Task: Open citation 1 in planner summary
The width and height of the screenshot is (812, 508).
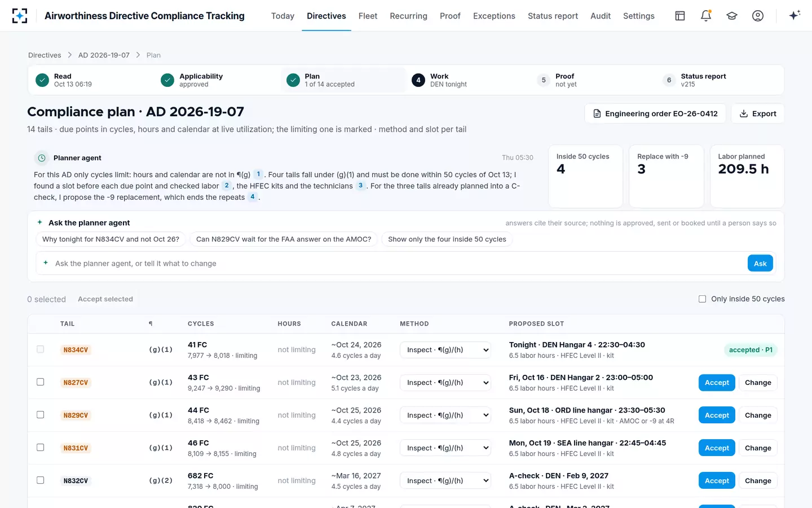Action: 258,174
